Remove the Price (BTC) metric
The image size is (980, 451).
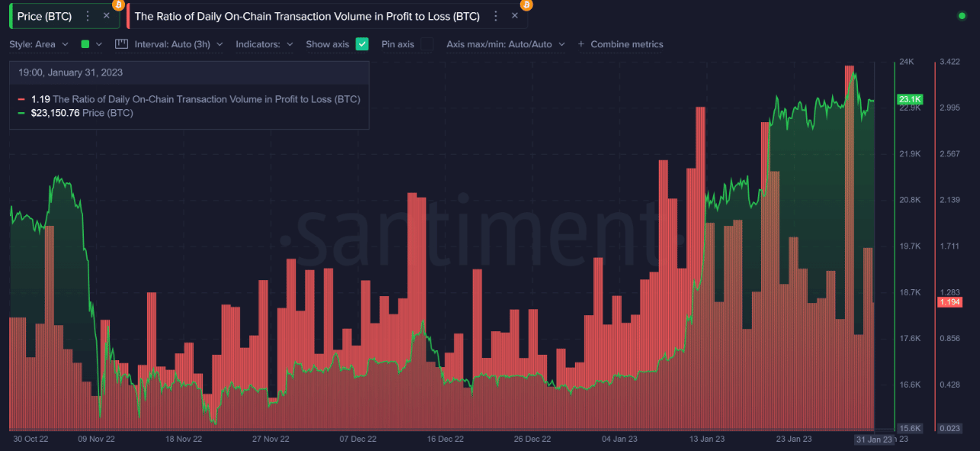pyautogui.click(x=107, y=16)
